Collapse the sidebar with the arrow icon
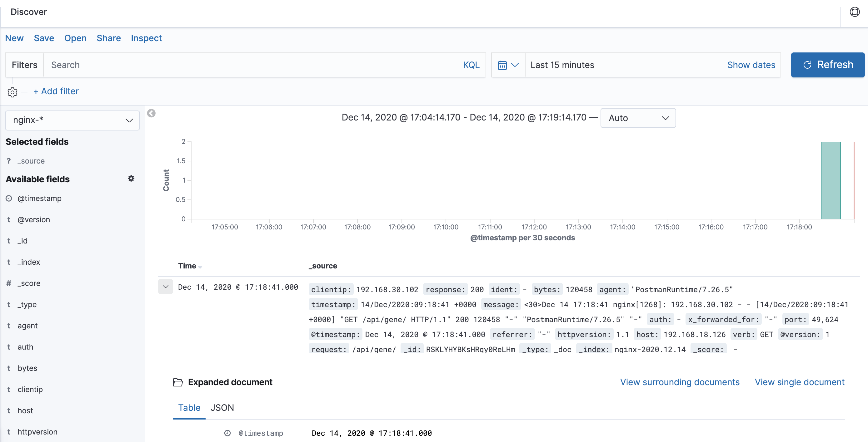The height and width of the screenshot is (442, 868). (151, 113)
